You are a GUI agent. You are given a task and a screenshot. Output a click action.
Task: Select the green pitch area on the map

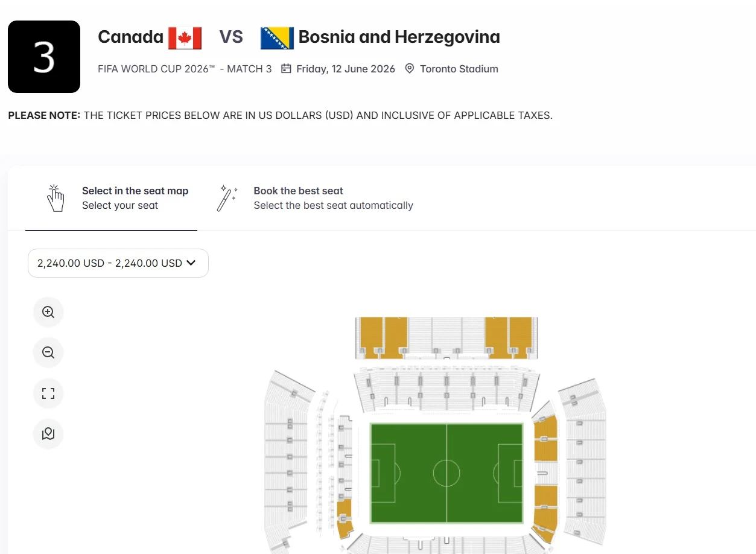pyautogui.click(x=446, y=474)
